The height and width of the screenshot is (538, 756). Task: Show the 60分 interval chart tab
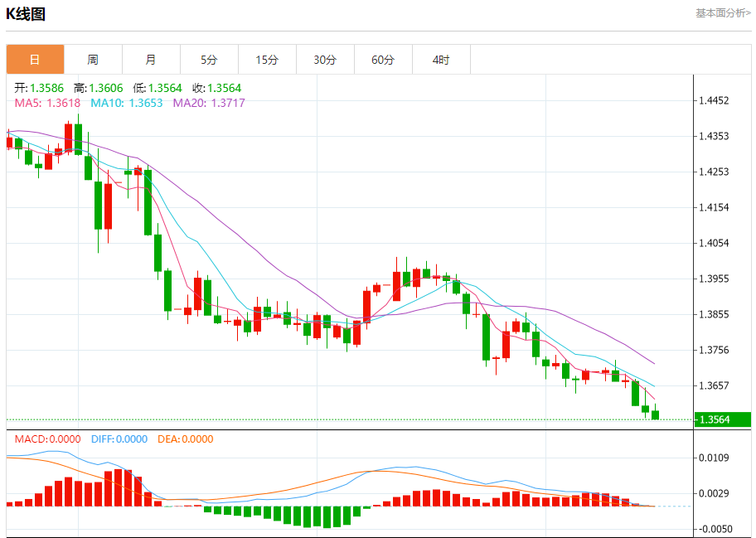[383, 60]
